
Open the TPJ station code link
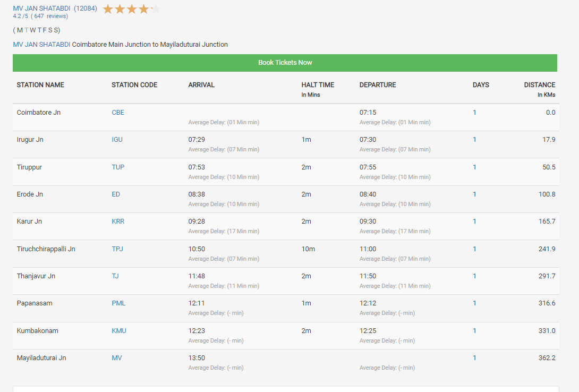tap(117, 249)
